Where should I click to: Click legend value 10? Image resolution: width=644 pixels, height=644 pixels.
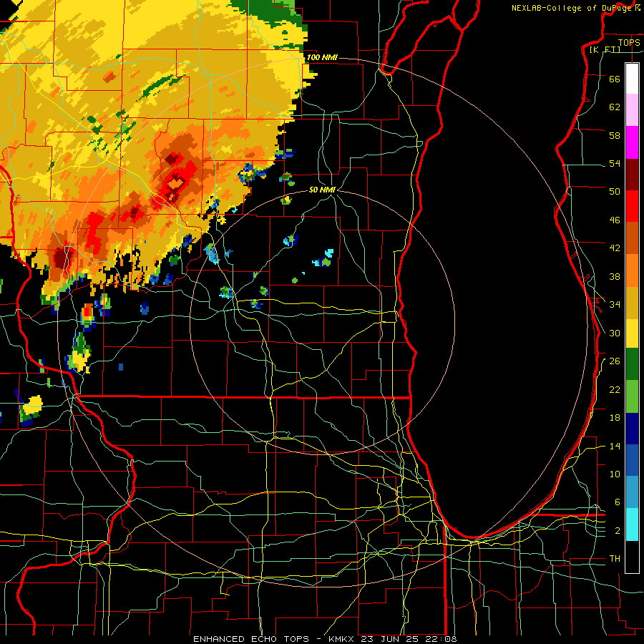615,474
